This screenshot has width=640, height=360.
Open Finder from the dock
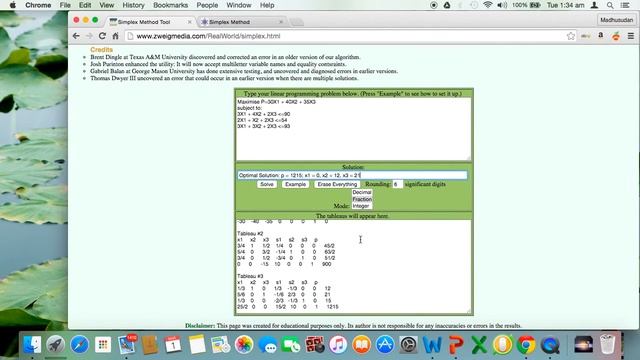[32, 344]
